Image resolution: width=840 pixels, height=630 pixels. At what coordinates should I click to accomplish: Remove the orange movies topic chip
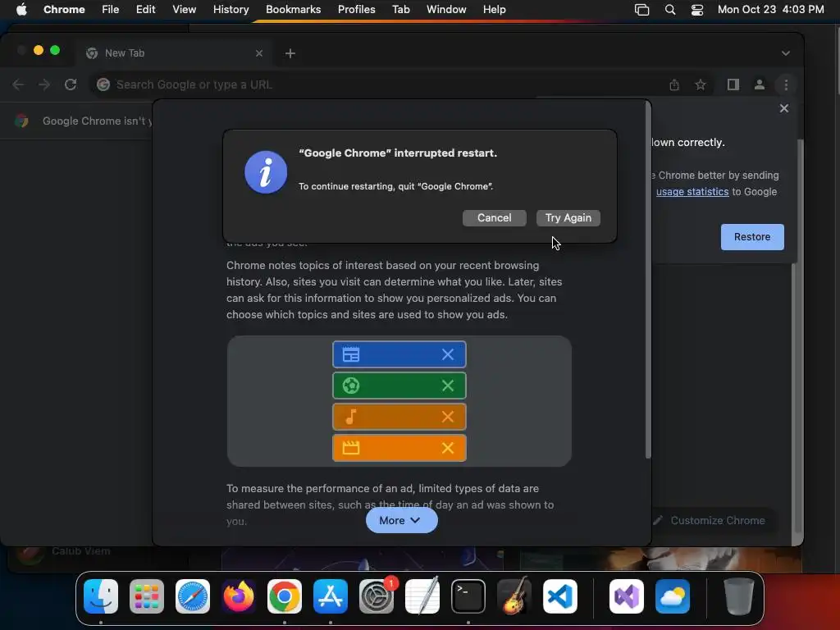click(448, 448)
